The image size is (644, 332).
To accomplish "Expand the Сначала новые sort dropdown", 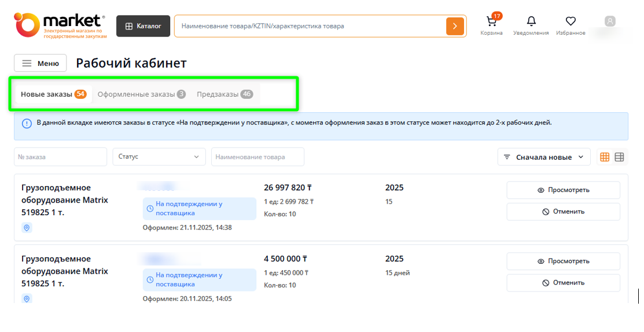I will 543,157.
